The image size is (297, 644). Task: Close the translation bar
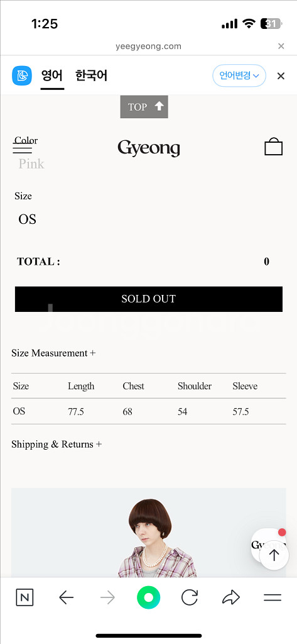click(281, 76)
